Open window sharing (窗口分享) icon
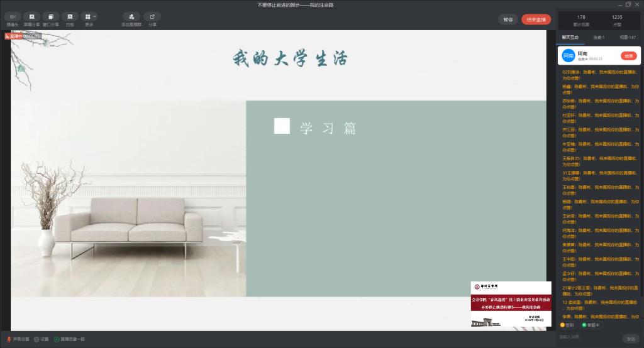 tap(51, 17)
